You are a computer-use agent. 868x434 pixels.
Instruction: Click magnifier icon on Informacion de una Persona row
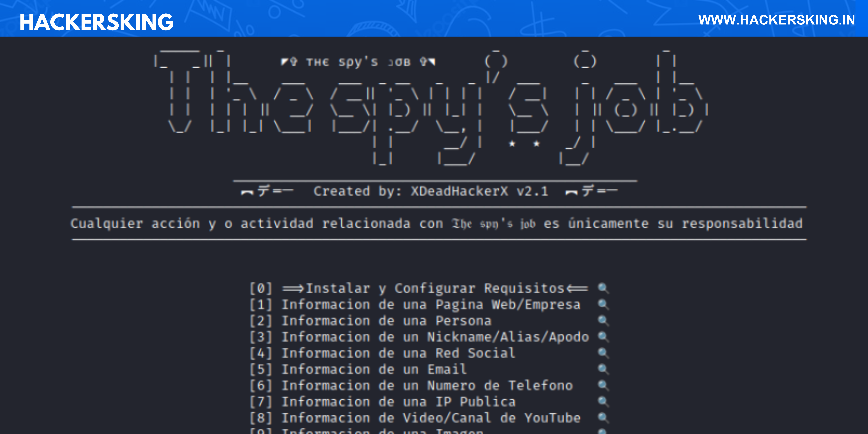[x=603, y=321]
